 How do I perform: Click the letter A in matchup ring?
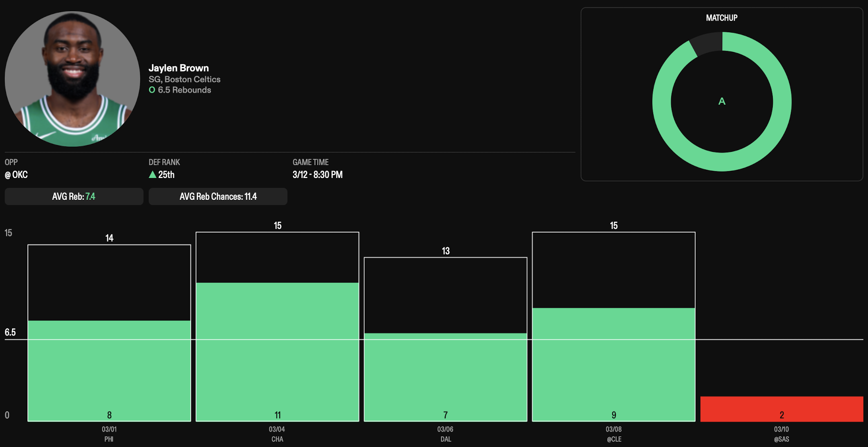pos(722,101)
